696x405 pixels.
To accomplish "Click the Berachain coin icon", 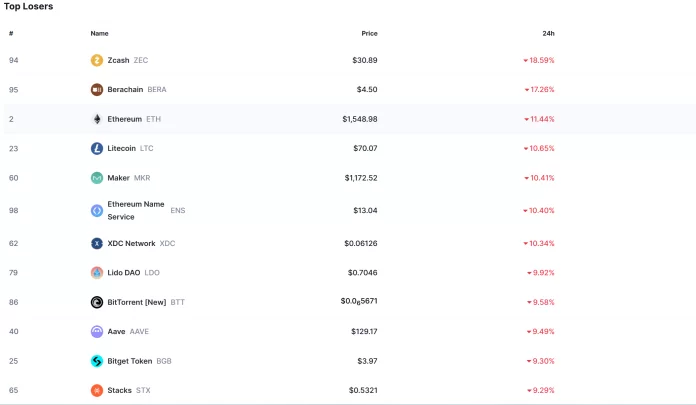I will [x=97, y=89].
